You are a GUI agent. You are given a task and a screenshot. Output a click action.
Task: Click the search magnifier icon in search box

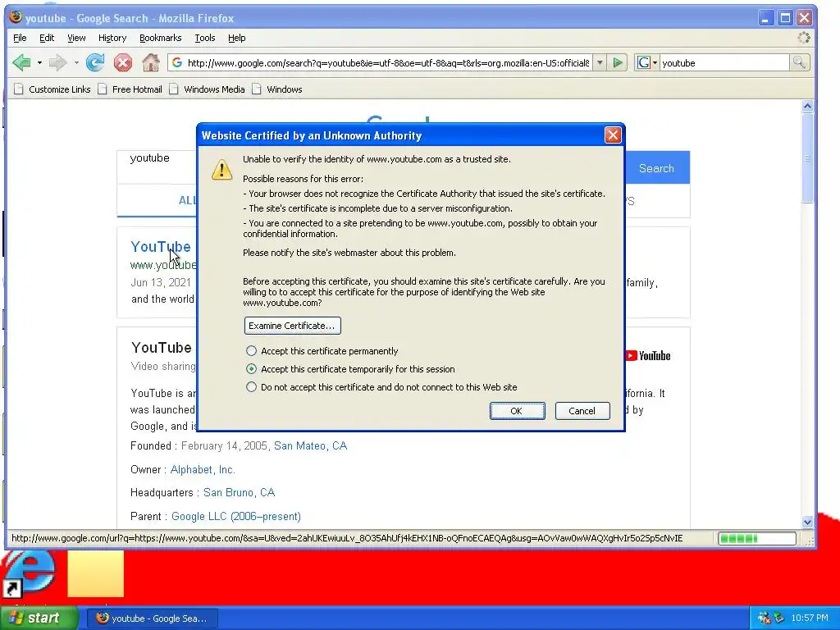[x=799, y=62]
